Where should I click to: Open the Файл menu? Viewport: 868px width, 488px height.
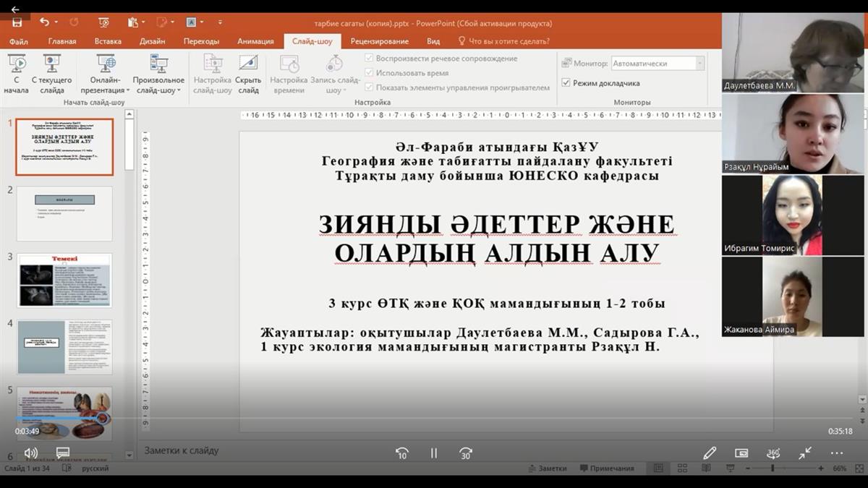tap(19, 41)
